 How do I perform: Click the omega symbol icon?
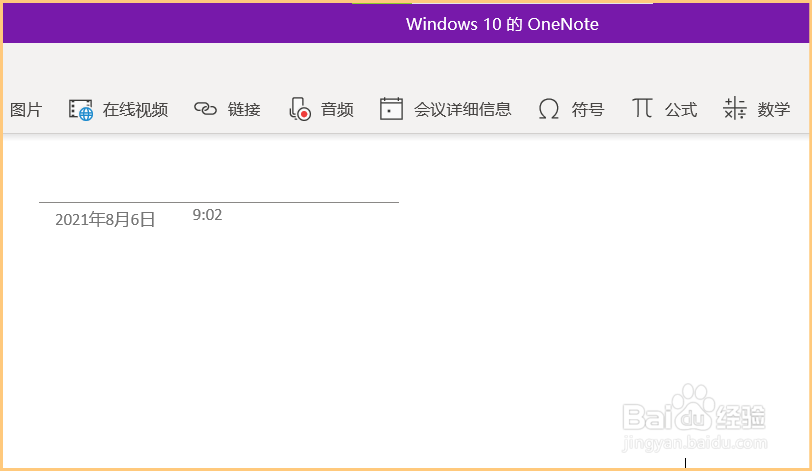pyautogui.click(x=548, y=109)
